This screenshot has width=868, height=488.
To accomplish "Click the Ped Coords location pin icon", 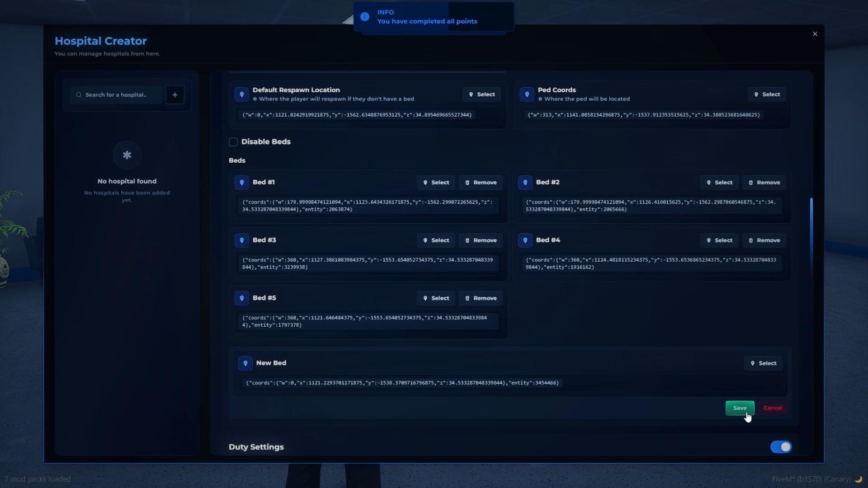I will click(527, 94).
